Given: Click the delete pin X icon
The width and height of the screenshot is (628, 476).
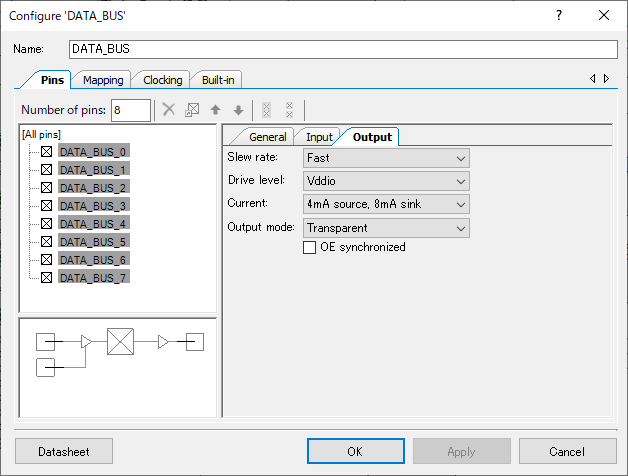Looking at the screenshot, I should point(169,109).
